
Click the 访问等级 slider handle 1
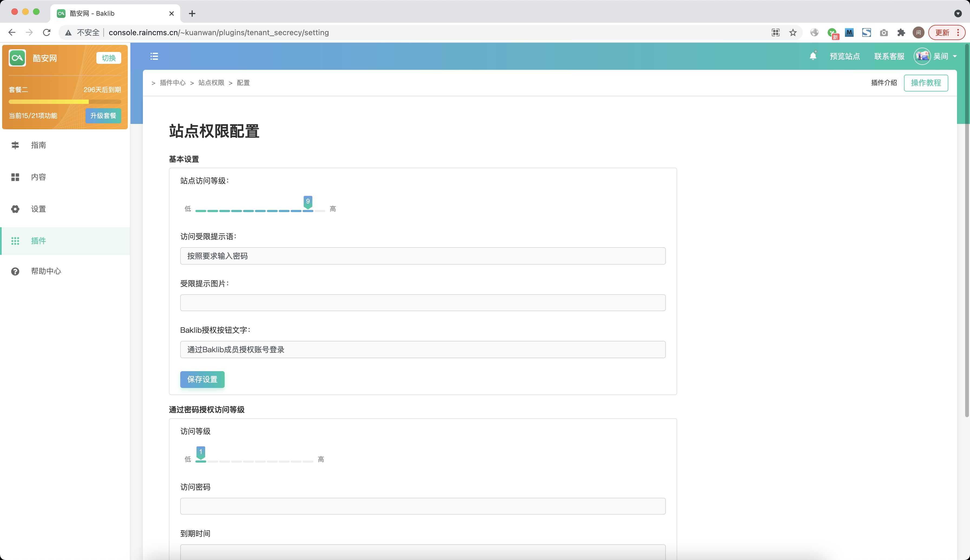201,453
